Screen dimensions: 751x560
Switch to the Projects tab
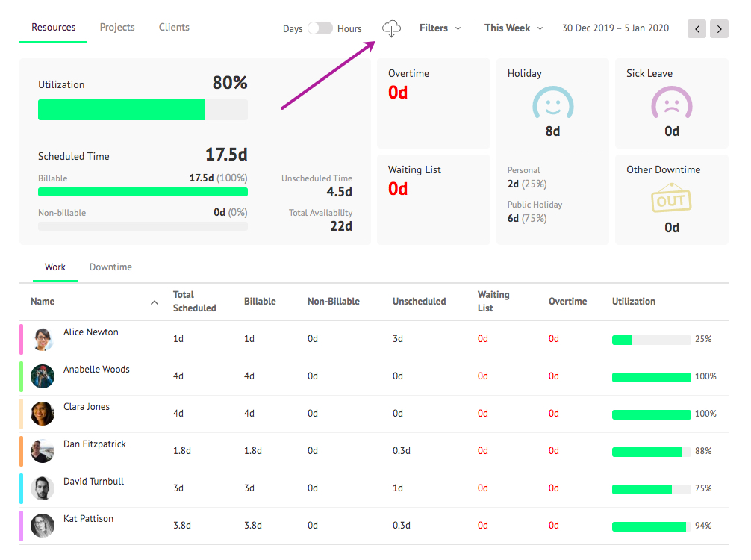(116, 27)
